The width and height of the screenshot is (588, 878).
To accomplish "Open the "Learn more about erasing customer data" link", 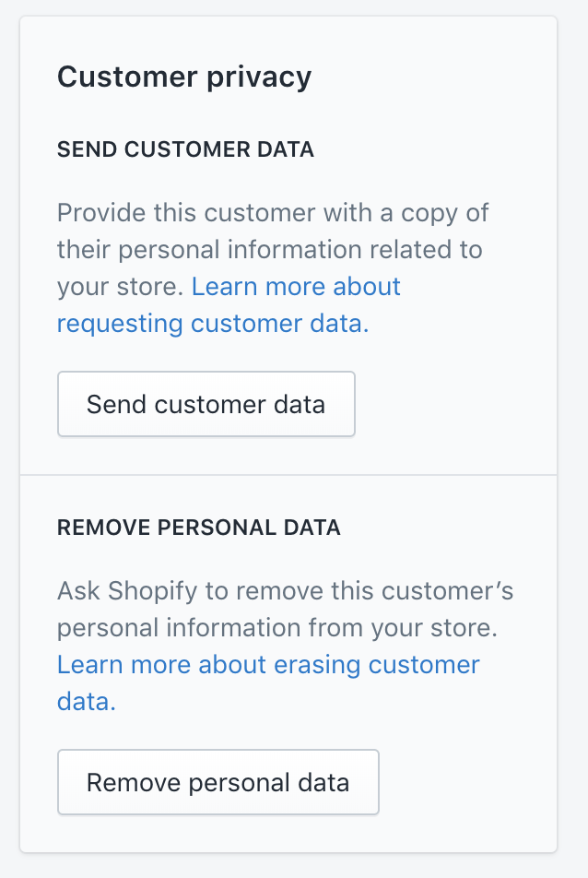I will tap(268, 665).
